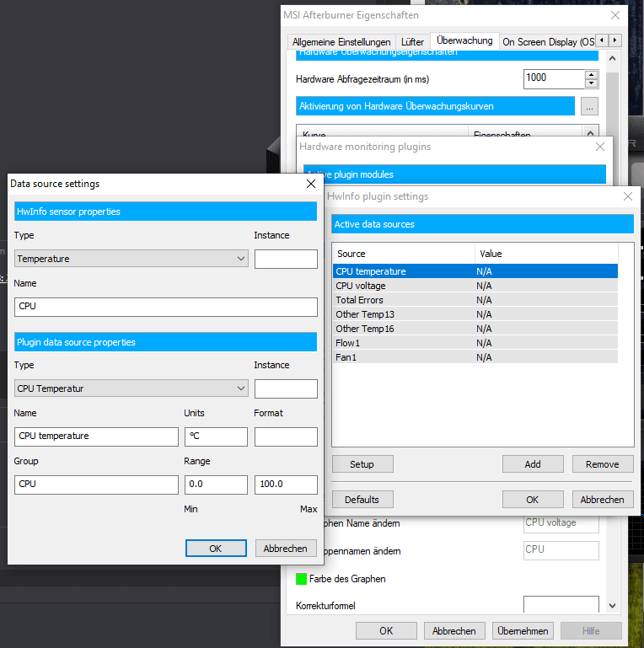Screen dimensions: 644x648
Task: Open the ellipsis button beside Überwachungskurven
Action: [x=589, y=106]
